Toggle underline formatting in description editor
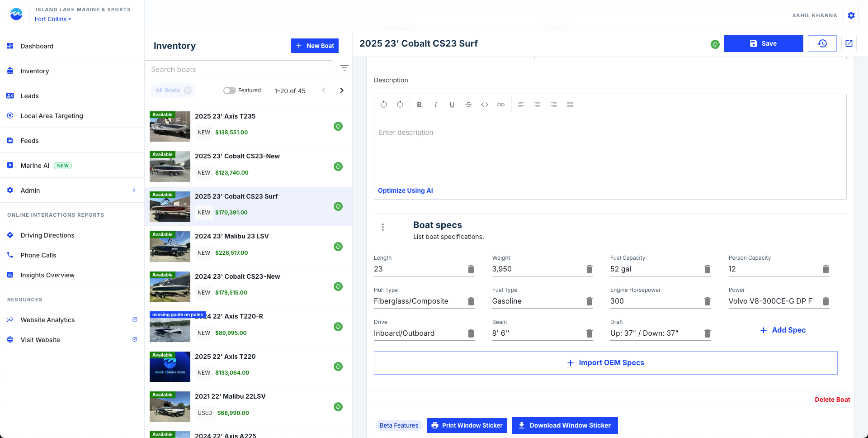The width and height of the screenshot is (868, 438). (452, 105)
